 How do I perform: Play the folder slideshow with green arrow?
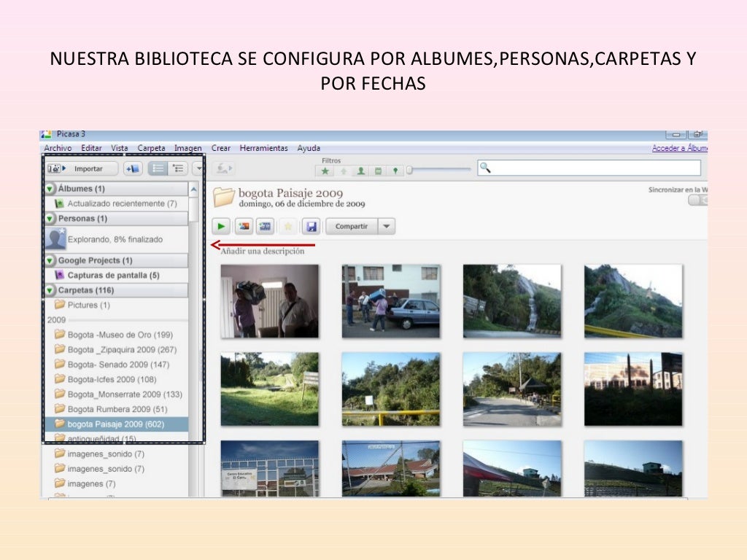tap(221, 227)
